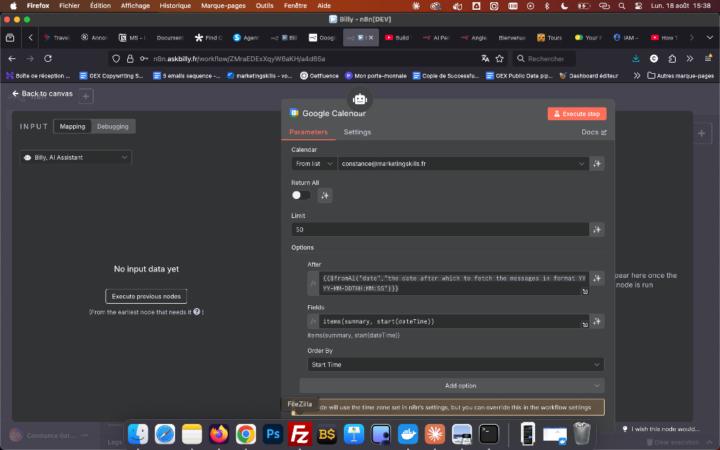This screenshot has height=450, width=720.
Task: Open the Firefox downloads icon
Action: point(636,59)
